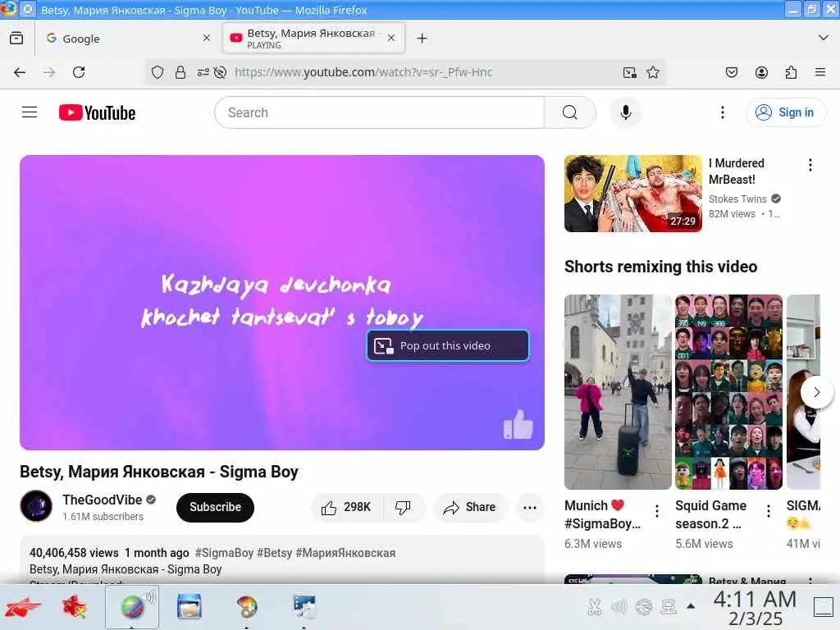Open the red star start menu
The image size is (840, 630).
pos(22,608)
